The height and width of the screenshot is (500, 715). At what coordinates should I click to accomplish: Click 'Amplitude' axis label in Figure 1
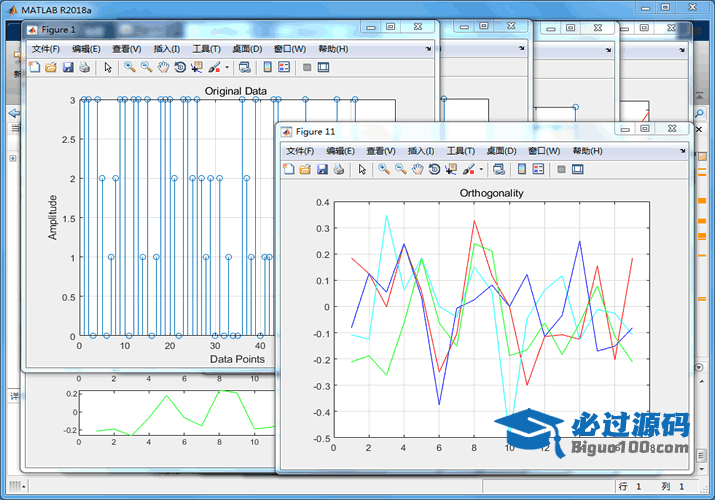click(53, 217)
